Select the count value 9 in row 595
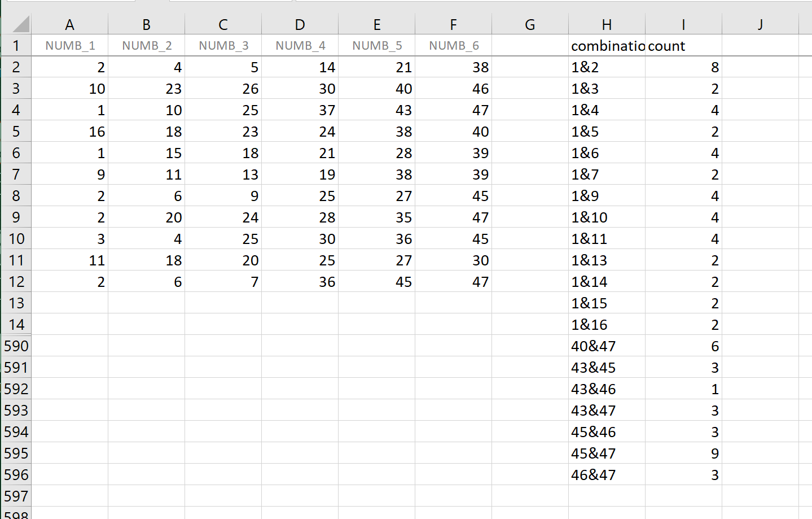812x519 pixels. point(683,453)
